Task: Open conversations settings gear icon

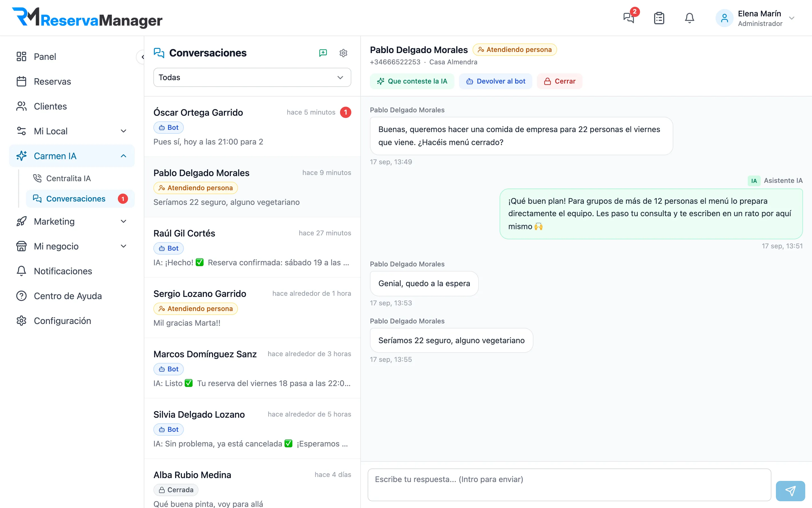Action: [x=343, y=53]
